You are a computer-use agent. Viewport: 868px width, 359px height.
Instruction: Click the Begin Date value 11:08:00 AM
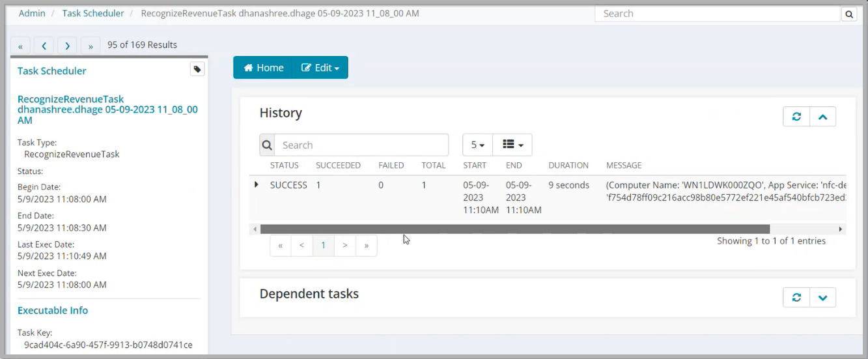click(62, 199)
